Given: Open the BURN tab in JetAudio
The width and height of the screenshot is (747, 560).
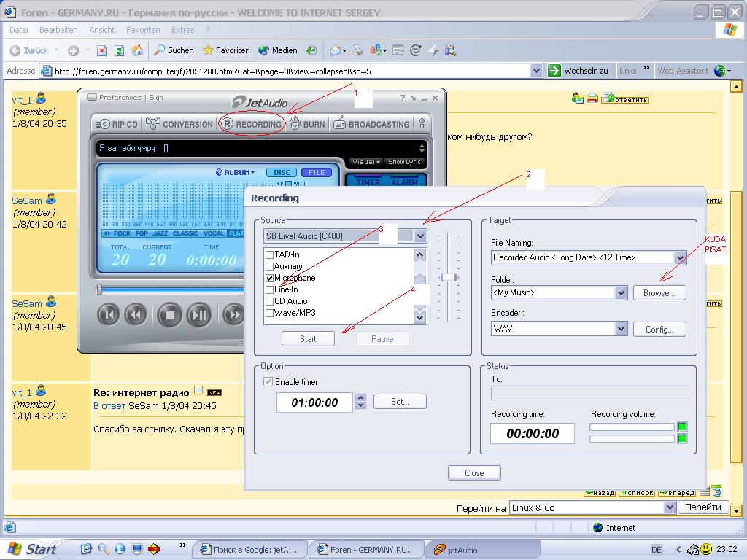Looking at the screenshot, I should [x=307, y=124].
